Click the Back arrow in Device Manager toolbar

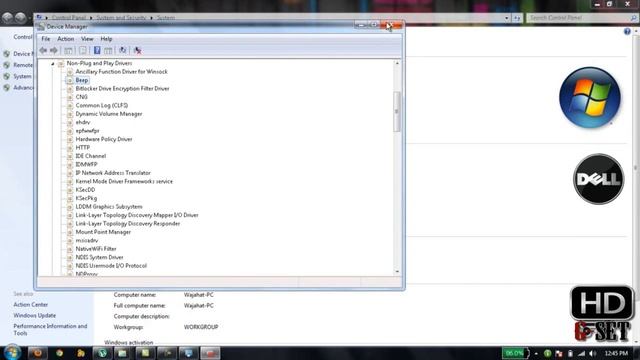pos(43,50)
